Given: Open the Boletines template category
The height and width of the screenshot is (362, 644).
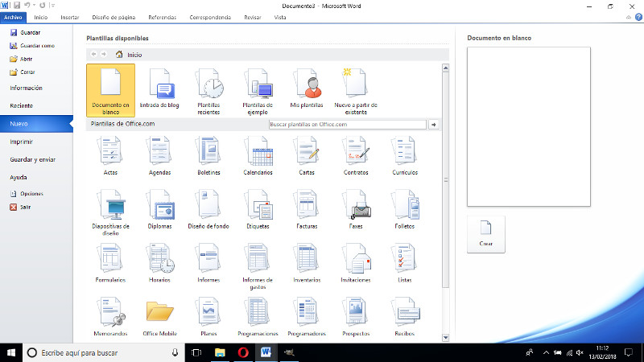Looking at the screenshot, I should click(208, 156).
